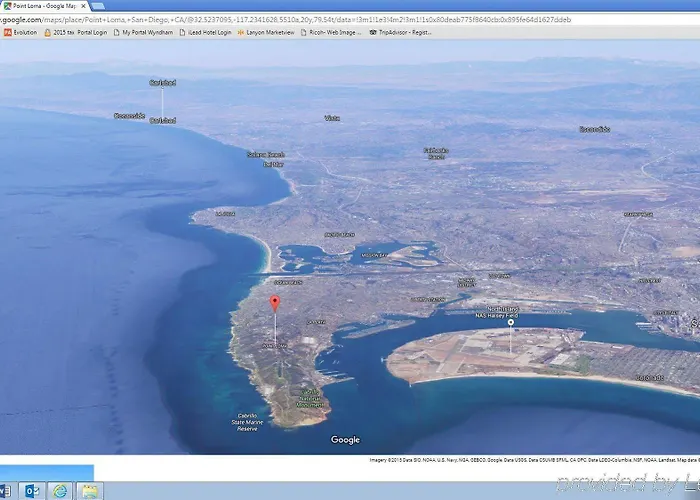Open File Explorer from the taskbar
The width and height of the screenshot is (700, 500).
click(88, 490)
